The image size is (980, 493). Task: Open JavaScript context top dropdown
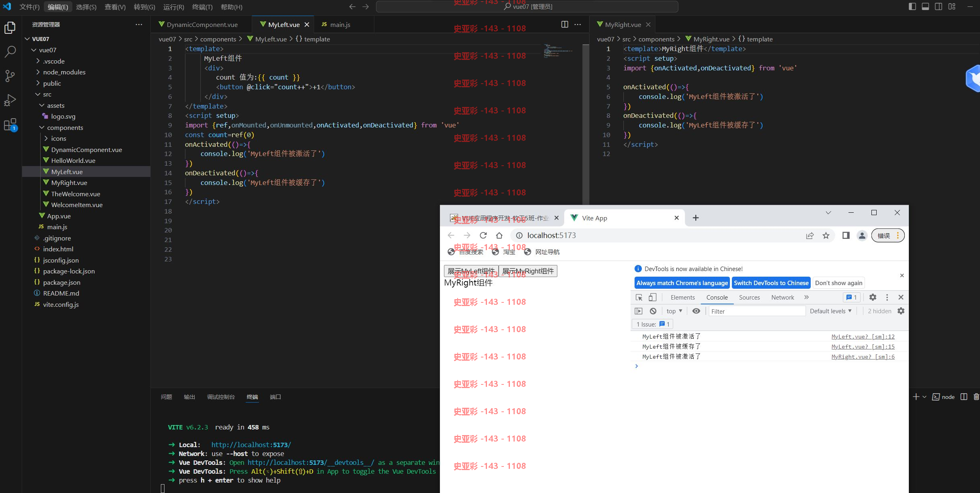pyautogui.click(x=674, y=311)
